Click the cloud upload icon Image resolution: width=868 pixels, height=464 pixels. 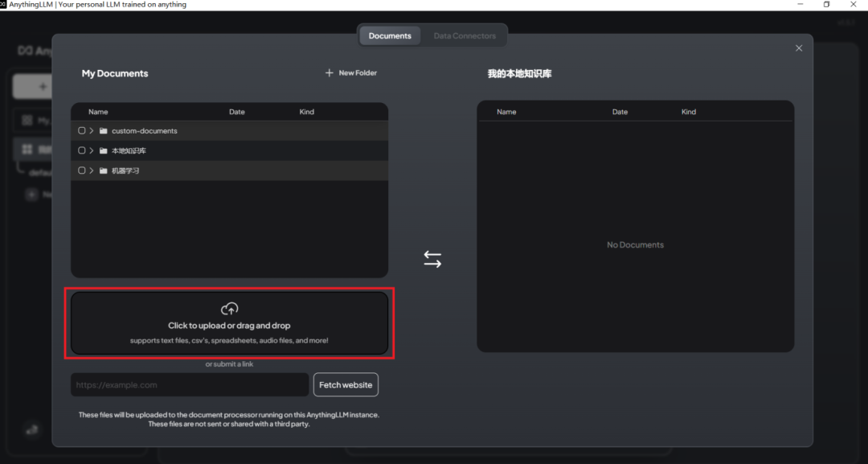click(x=229, y=309)
